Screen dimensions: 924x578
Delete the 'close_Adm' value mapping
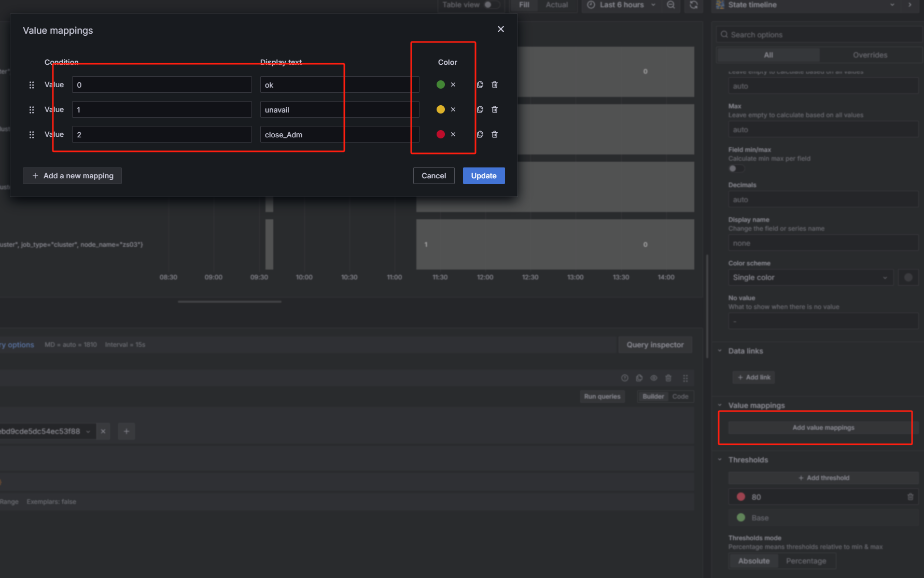pyautogui.click(x=495, y=134)
